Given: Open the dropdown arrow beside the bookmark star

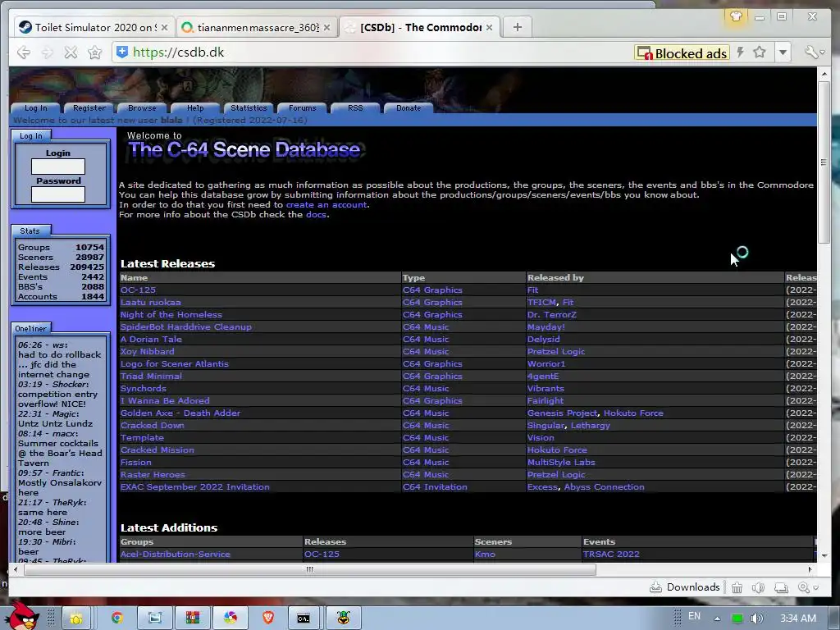Looking at the screenshot, I should pos(783,52).
